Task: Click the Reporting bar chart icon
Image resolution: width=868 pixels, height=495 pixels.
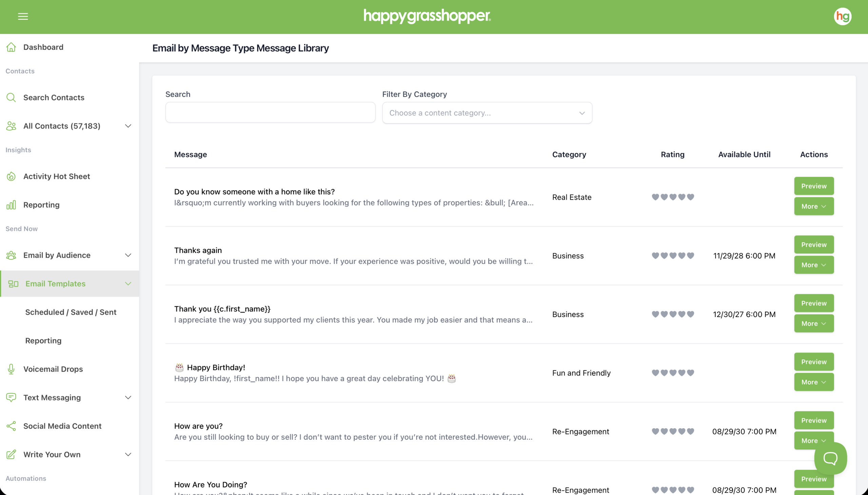Action: [11, 205]
